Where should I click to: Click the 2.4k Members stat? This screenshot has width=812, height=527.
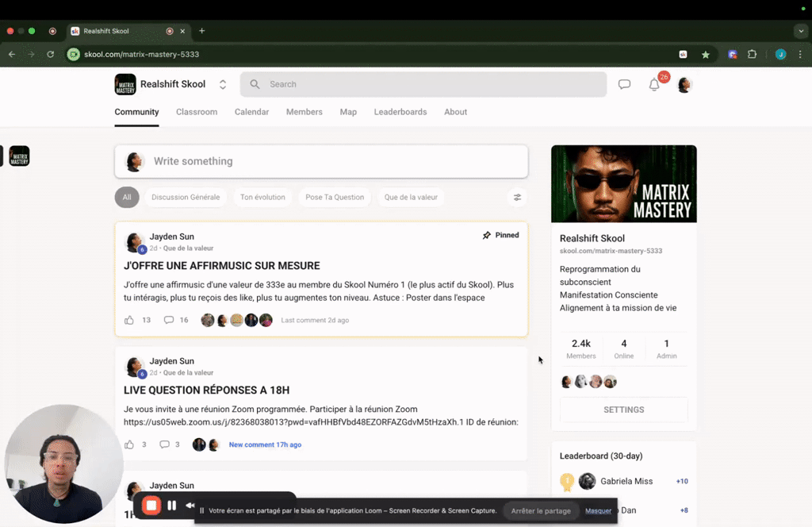click(x=581, y=348)
